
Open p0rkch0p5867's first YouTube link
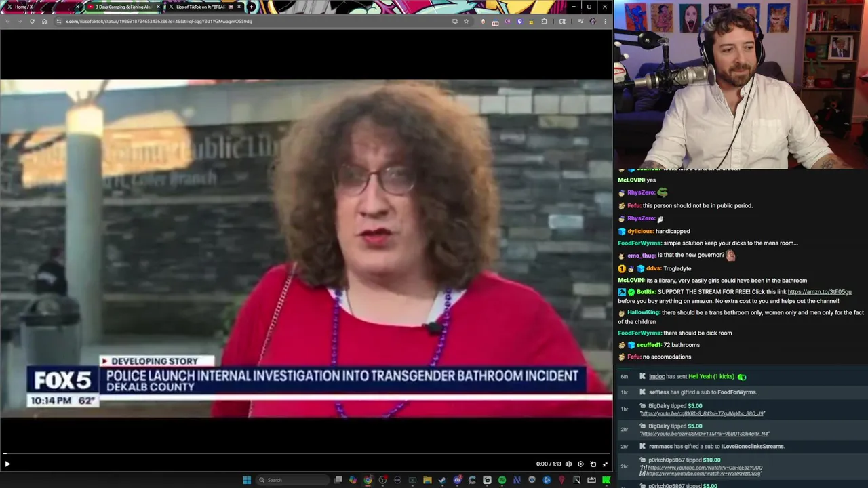coord(705,468)
